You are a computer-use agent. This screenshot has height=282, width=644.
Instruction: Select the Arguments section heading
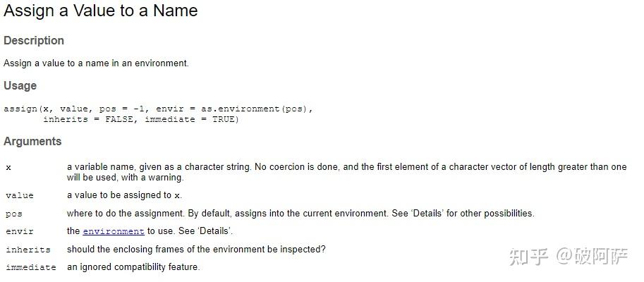(x=32, y=142)
